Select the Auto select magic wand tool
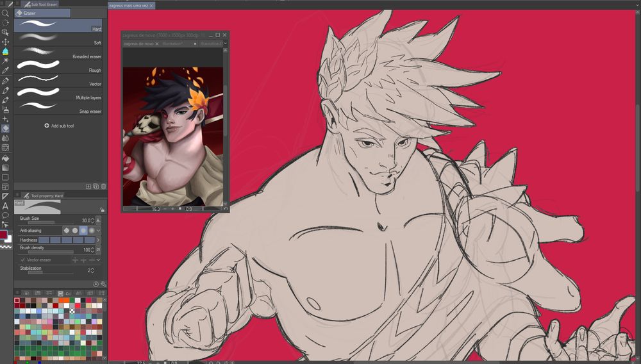641x364 pixels. click(5, 61)
